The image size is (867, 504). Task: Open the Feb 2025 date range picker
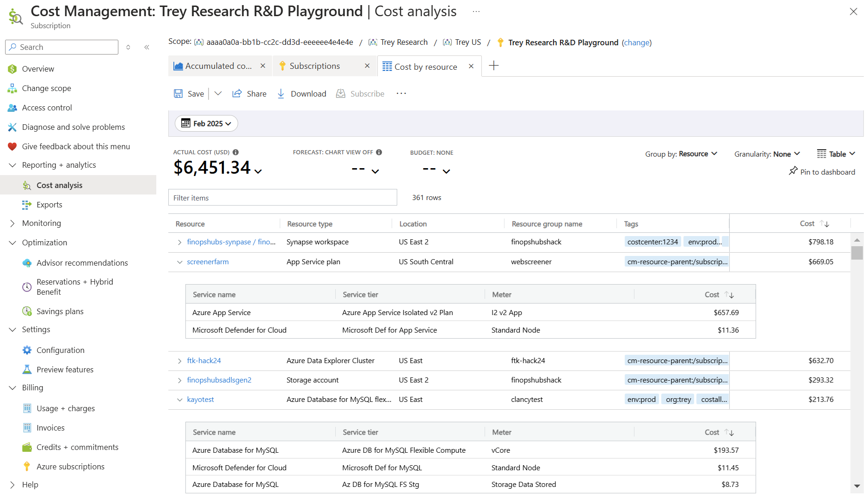point(206,124)
